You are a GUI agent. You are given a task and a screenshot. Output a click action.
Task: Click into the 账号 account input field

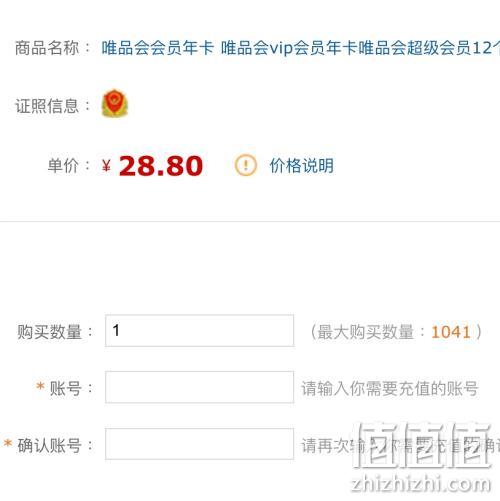pyautogui.click(x=199, y=387)
